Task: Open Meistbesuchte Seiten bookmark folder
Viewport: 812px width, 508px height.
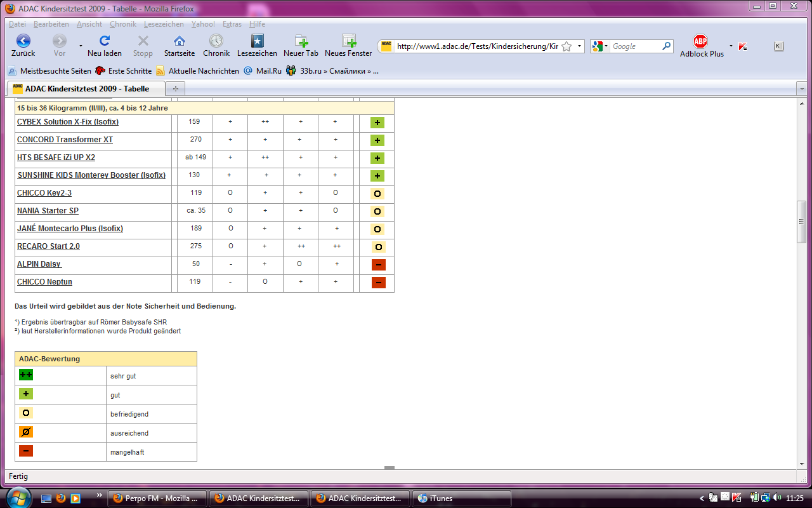Action: [49, 71]
